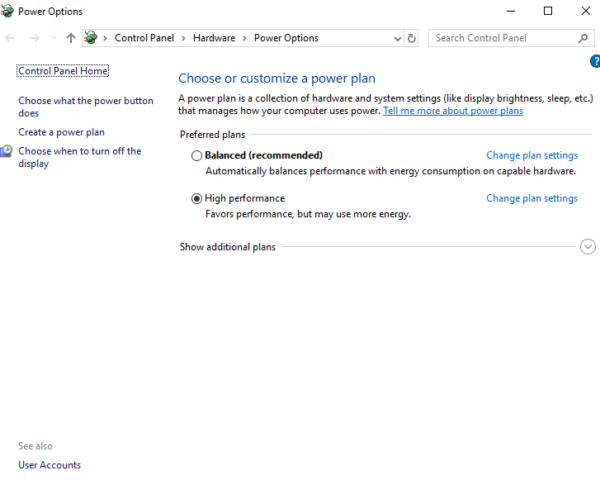Expand Show additional plans chevron
600x480 pixels.
coord(588,247)
